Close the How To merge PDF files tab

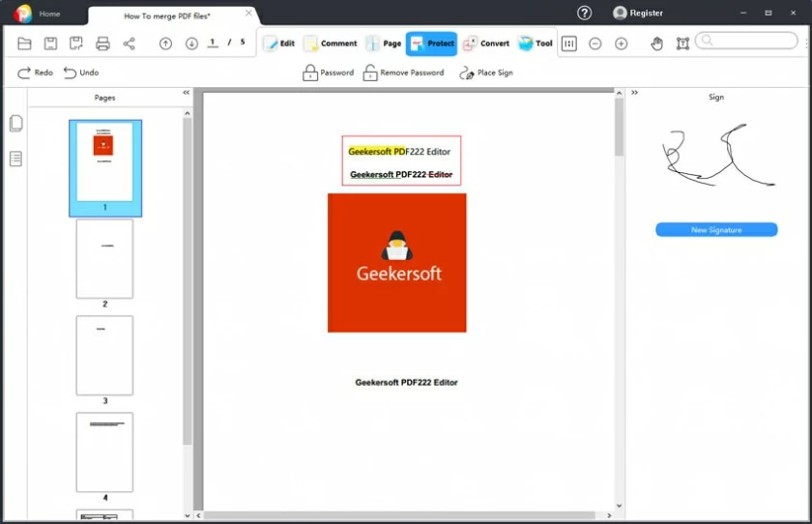click(248, 13)
